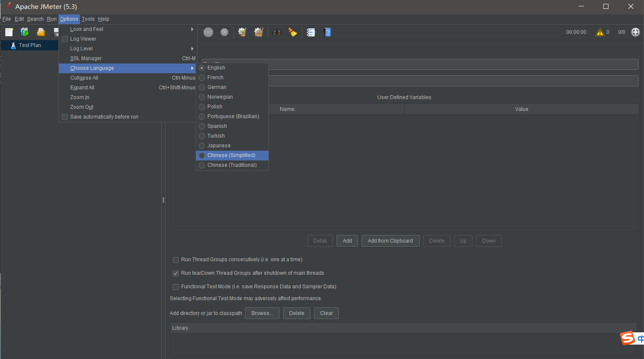
Task: Expand the Look and Feel submenu
Action: 127,29
